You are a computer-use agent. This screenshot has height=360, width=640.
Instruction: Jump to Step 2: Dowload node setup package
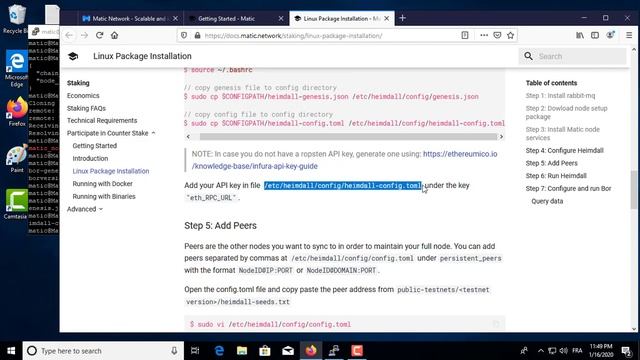tap(566, 112)
